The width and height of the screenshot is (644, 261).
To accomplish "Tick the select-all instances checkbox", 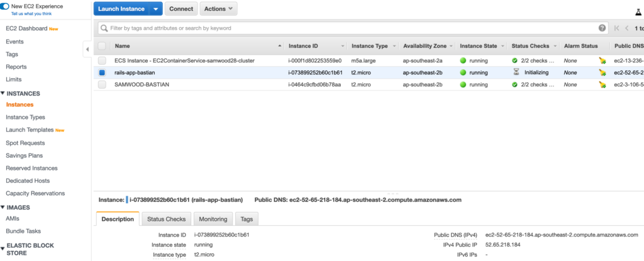I will point(102,46).
